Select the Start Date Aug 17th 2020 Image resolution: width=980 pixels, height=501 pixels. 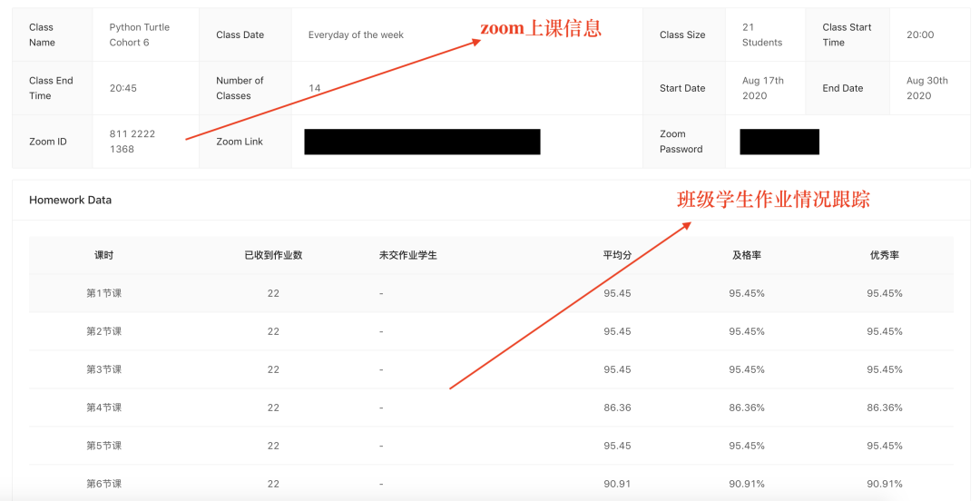[762, 88]
